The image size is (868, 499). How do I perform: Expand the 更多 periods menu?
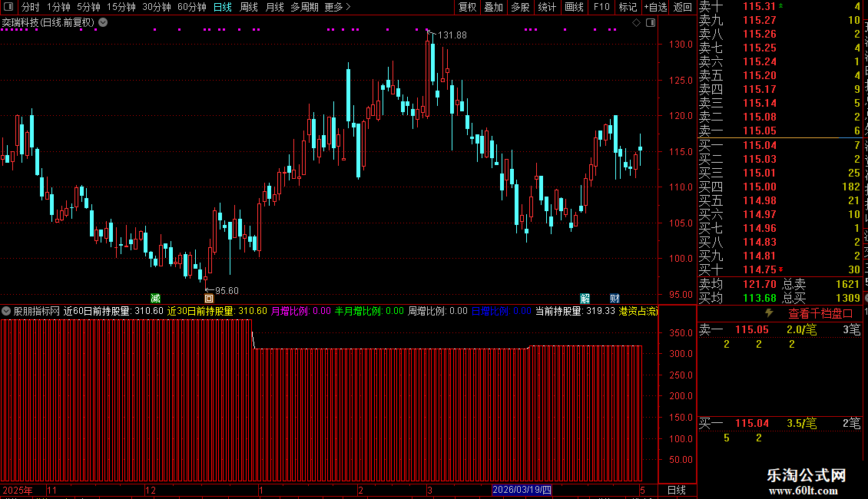tap(337, 7)
